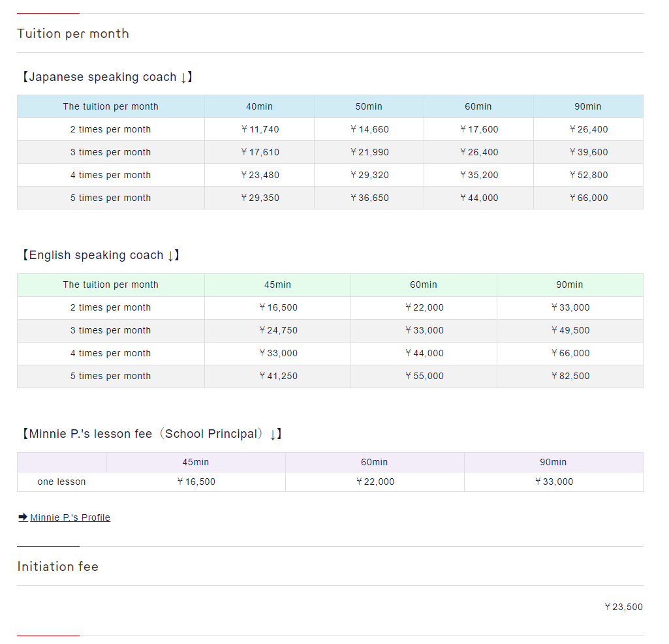669x644 pixels.
Task: Select the ¥21,990 cell
Action: coord(369,152)
